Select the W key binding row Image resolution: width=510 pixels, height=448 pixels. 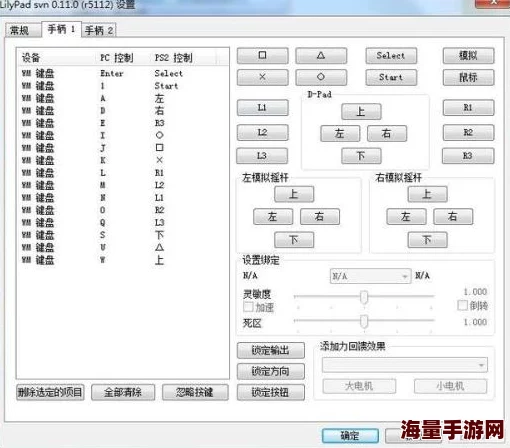tap(122, 260)
